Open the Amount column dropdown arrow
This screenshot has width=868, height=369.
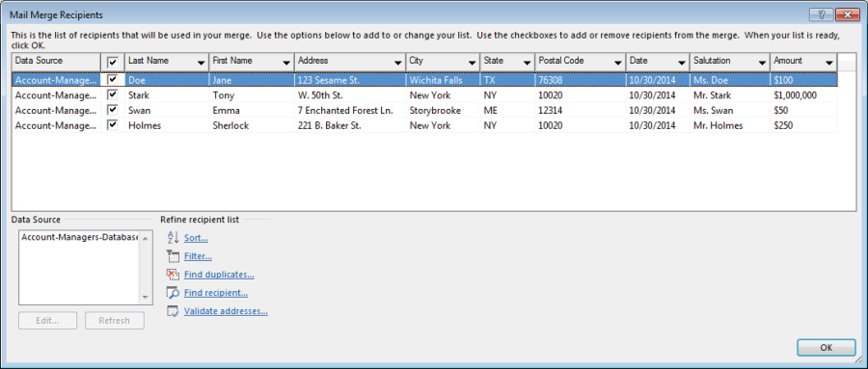point(829,63)
